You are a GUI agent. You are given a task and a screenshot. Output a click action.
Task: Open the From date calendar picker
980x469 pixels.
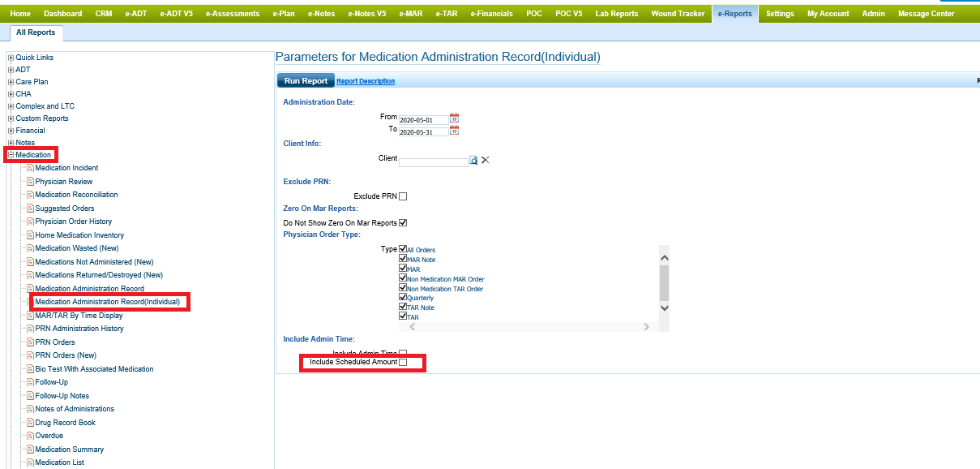point(454,118)
